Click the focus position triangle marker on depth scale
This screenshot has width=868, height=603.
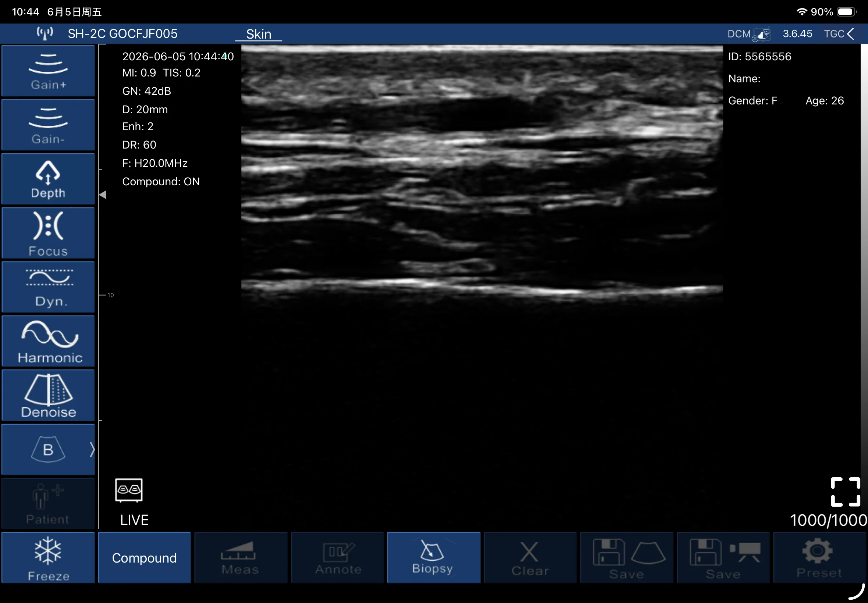tap(103, 195)
